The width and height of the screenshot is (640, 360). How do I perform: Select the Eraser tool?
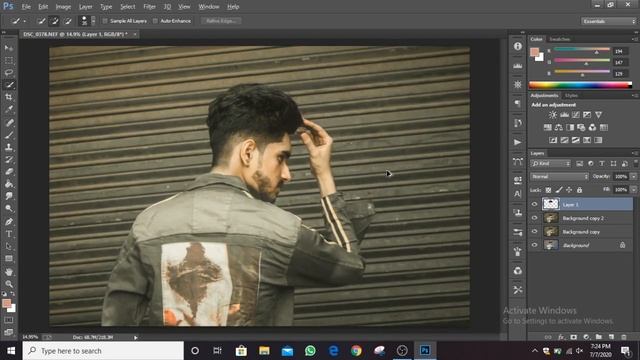(x=9, y=171)
